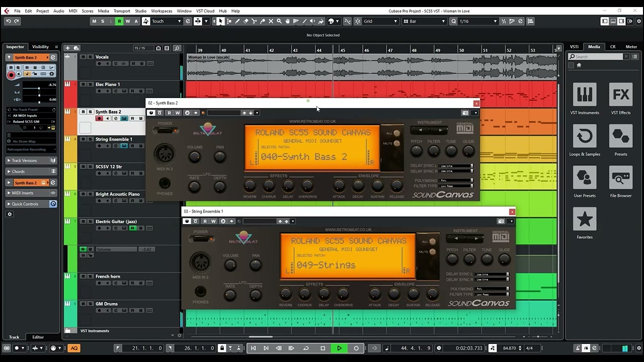Open VST Effects in the Media rack
The image size is (644, 362).
point(621,99)
